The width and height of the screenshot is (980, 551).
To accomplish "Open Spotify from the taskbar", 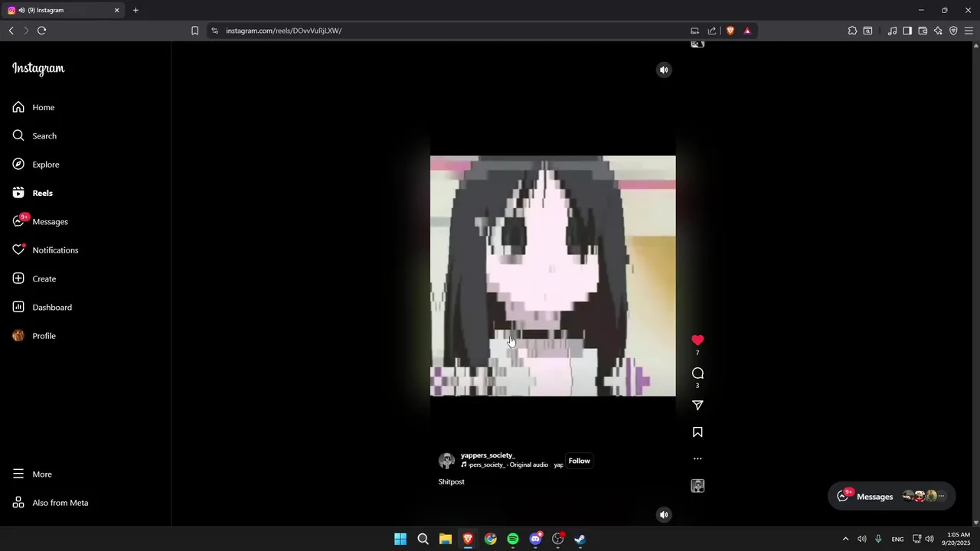I will point(513,539).
